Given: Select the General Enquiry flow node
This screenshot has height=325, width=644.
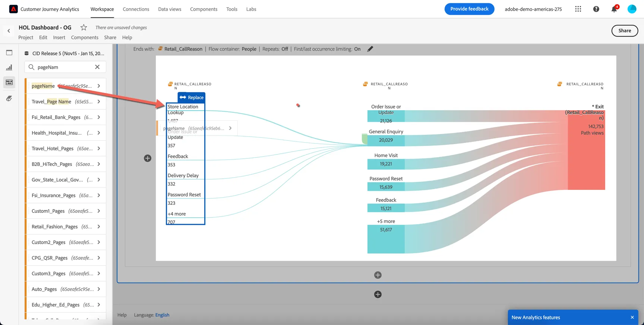Looking at the screenshot, I should pos(386,140).
